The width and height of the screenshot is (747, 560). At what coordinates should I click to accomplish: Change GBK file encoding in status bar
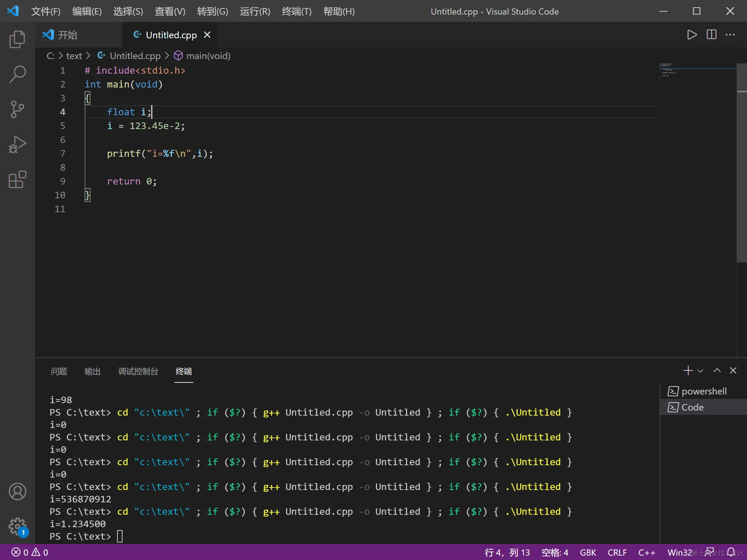[x=588, y=552]
